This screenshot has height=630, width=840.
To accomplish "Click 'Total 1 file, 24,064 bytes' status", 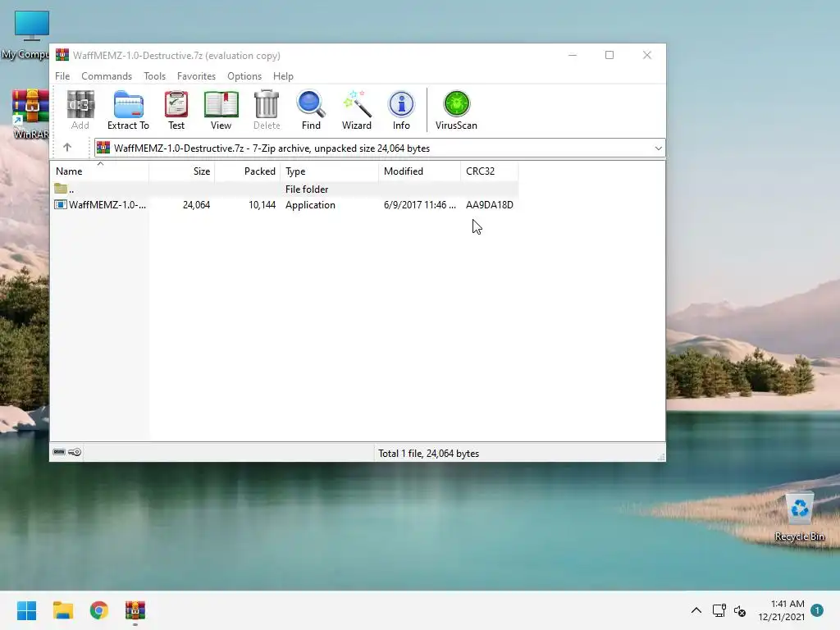I will pos(428,453).
